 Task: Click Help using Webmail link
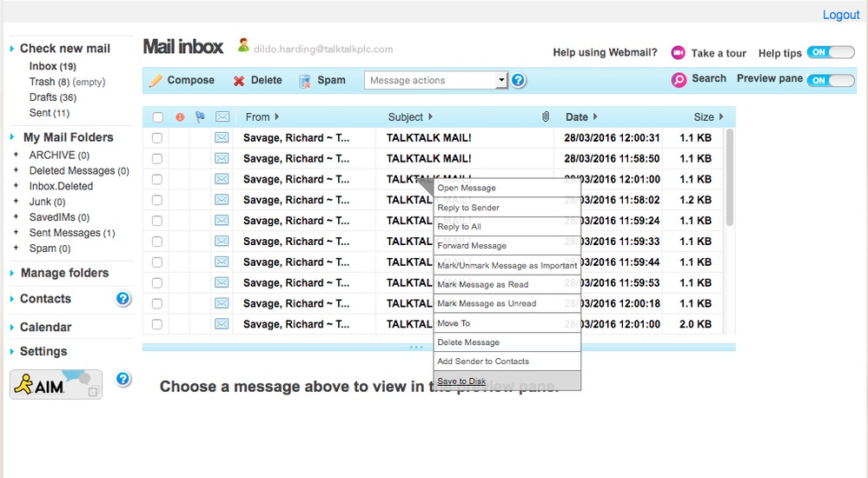point(605,53)
